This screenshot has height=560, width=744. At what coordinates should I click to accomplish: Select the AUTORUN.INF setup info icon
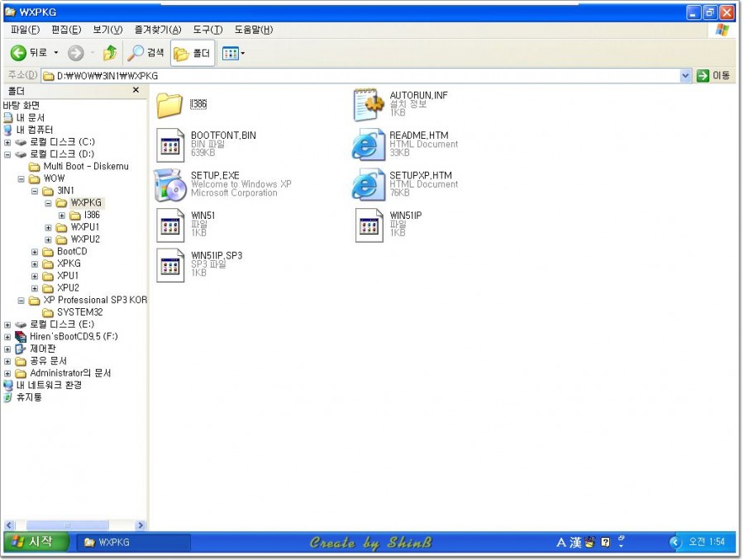(369, 104)
